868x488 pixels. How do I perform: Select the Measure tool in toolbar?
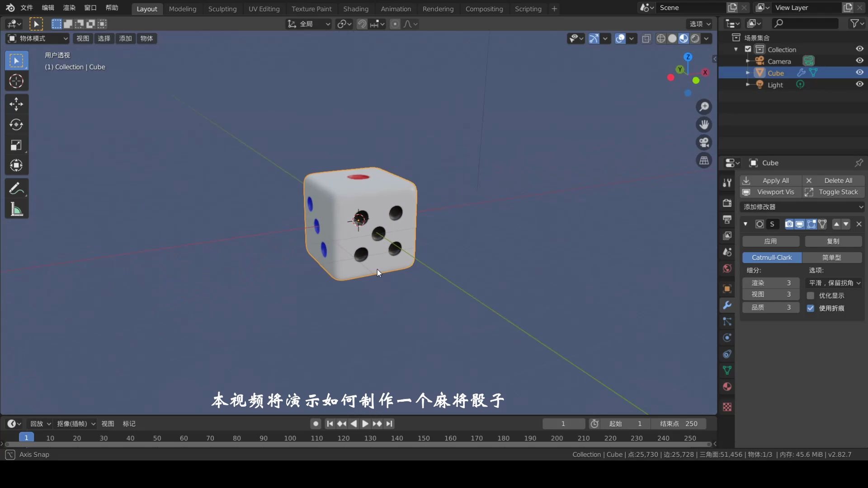point(15,209)
